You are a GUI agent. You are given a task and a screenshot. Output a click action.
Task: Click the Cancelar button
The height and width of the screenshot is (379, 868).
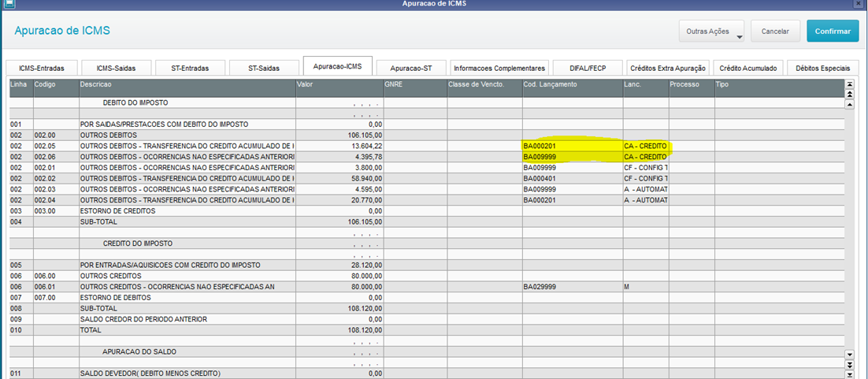pos(775,31)
